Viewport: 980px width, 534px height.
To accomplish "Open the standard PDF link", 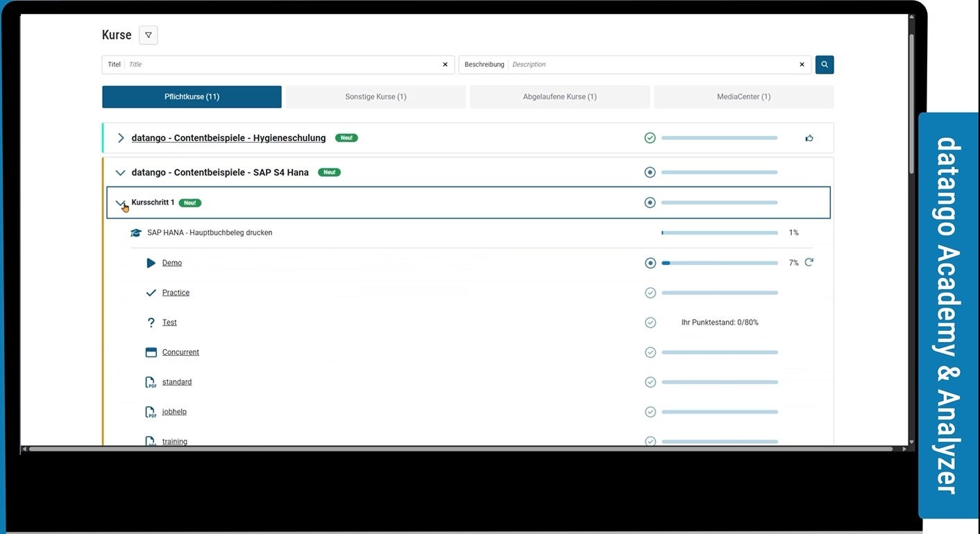I will coord(177,382).
